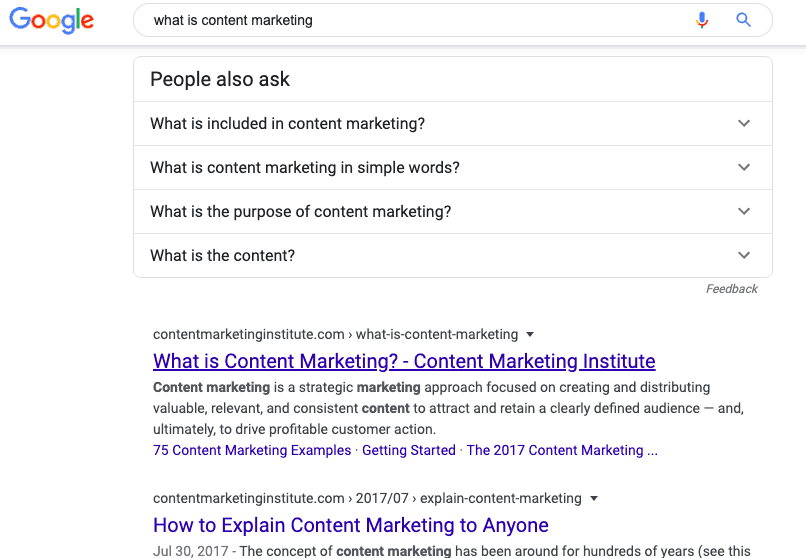806x558 pixels.
Task: Open '75 Content Marketing Examples' sitelink
Action: coord(252,450)
